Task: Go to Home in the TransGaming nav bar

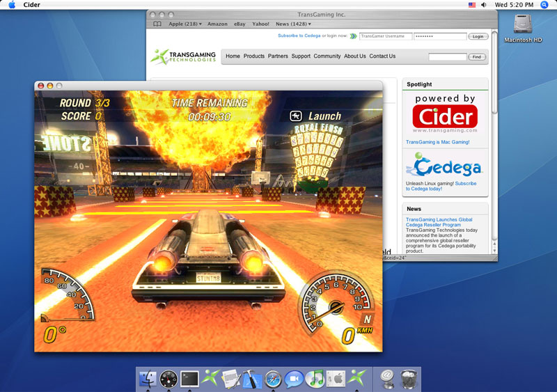Action: pos(233,56)
